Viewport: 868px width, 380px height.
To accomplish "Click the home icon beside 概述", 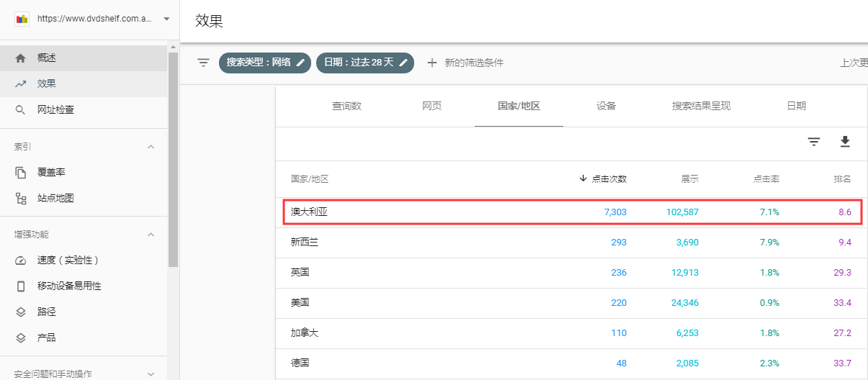I will point(21,58).
